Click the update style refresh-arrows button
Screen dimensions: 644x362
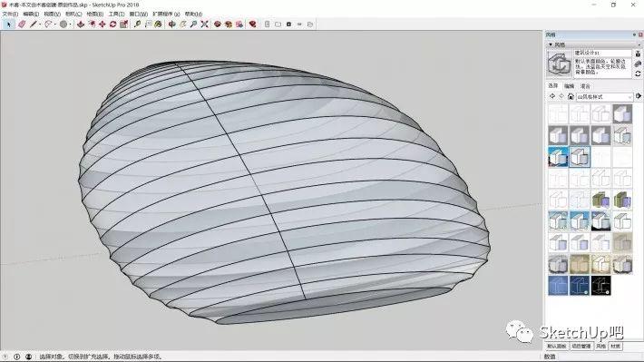638,74
